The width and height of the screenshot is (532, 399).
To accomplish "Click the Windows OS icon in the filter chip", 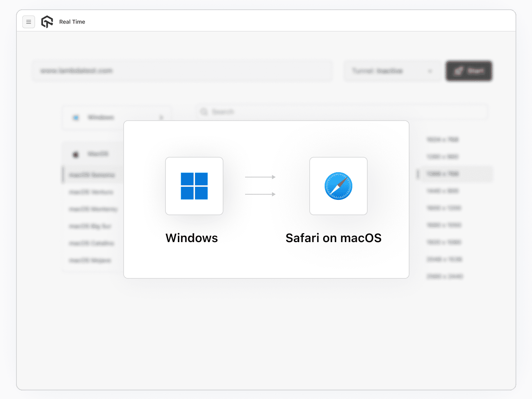I will pyautogui.click(x=76, y=117).
